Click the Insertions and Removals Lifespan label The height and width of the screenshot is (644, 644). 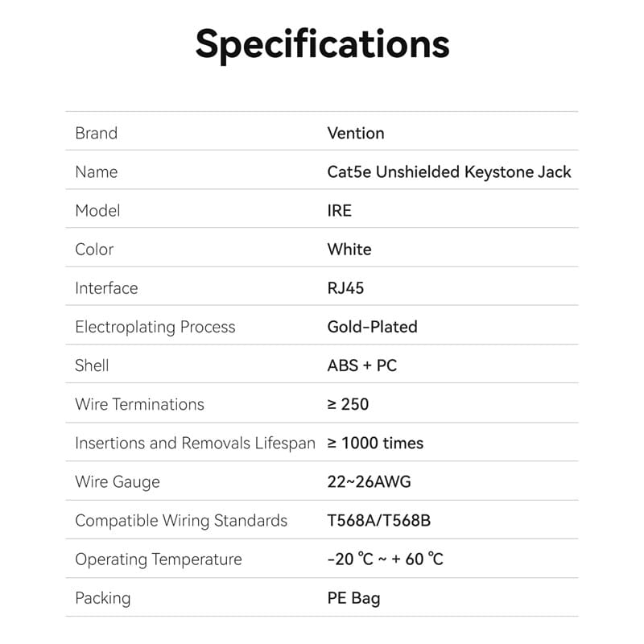tap(195, 443)
